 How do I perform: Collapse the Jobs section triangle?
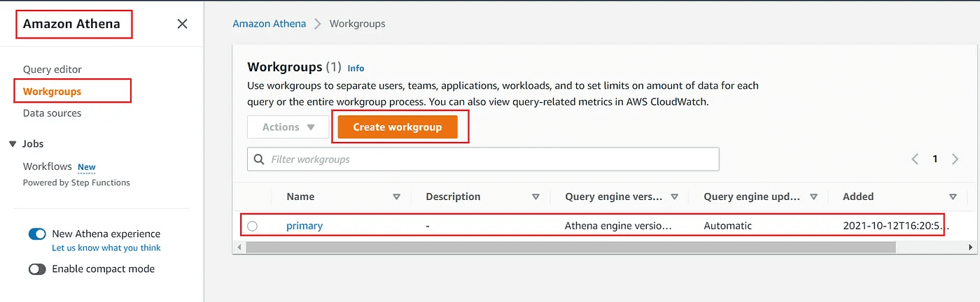pyautogui.click(x=13, y=144)
